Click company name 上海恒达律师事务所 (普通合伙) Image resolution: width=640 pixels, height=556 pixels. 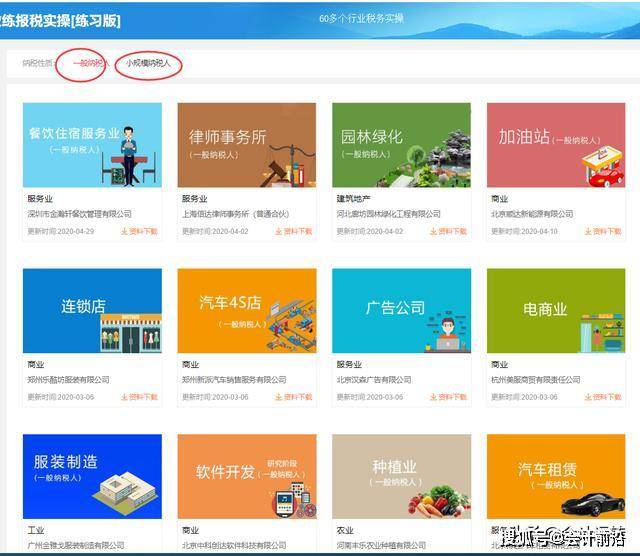[236, 214]
